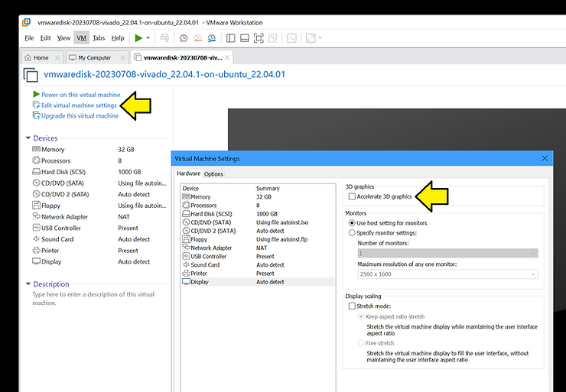Enable the Accelerate 3D graphics checkbox

point(352,196)
